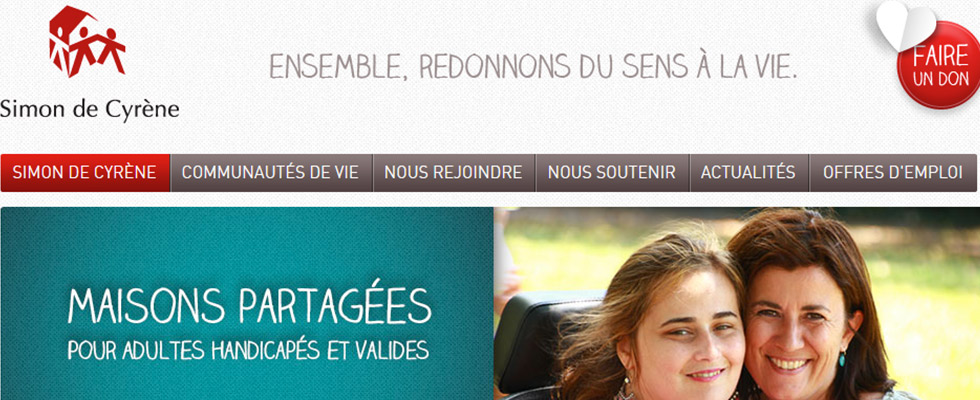The height and width of the screenshot is (400, 980).
Task: Click Pour adultes handicapés et valides subtitle
Action: (x=248, y=351)
